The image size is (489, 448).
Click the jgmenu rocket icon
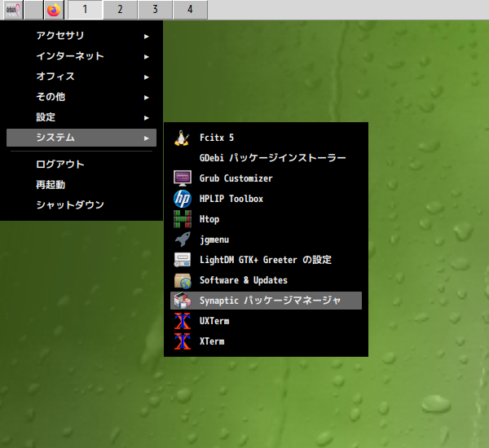[182, 239]
